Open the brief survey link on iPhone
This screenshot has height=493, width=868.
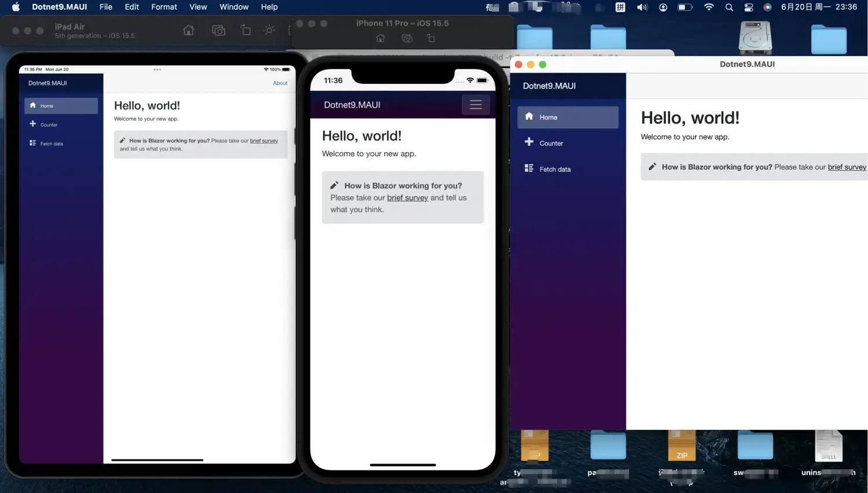coord(407,198)
